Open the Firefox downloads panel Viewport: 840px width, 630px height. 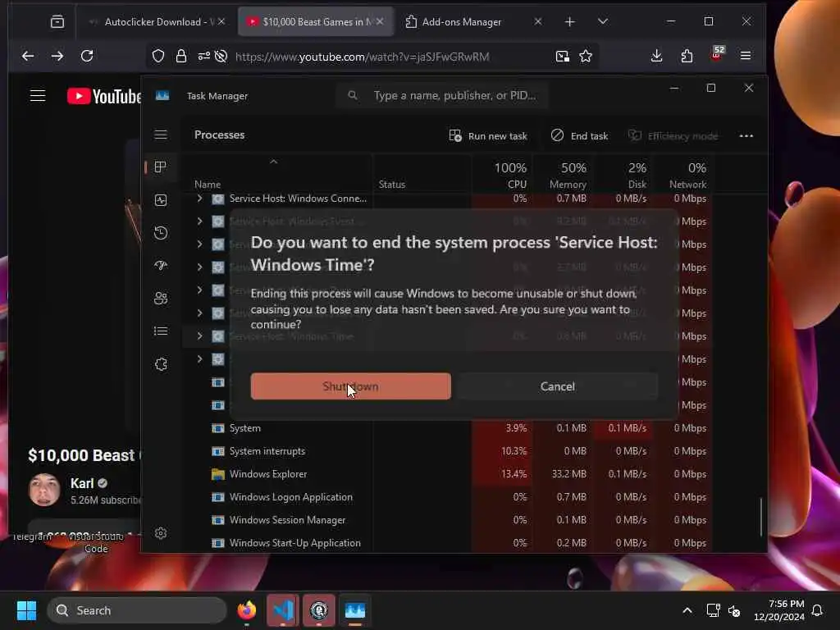(x=657, y=56)
